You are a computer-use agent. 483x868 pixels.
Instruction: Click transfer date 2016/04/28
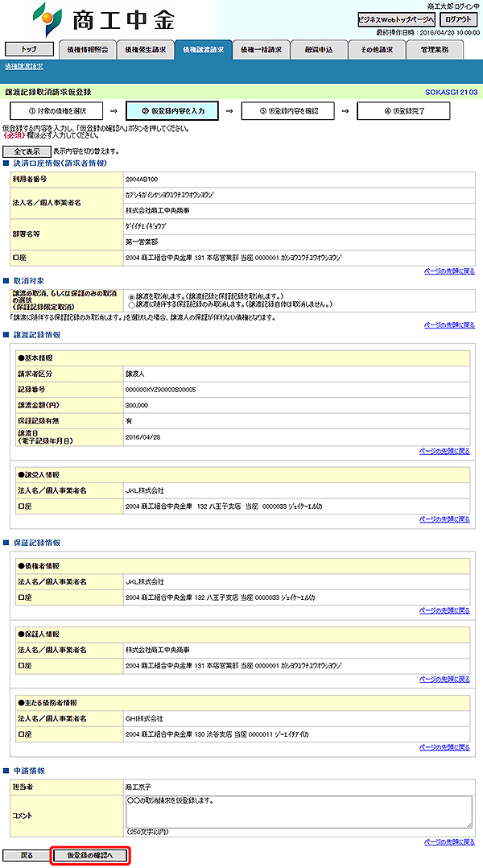click(142, 436)
